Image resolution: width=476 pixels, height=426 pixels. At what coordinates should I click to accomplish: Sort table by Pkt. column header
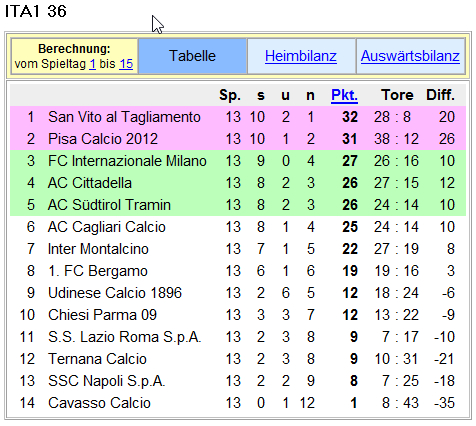(x=344, y=95)
